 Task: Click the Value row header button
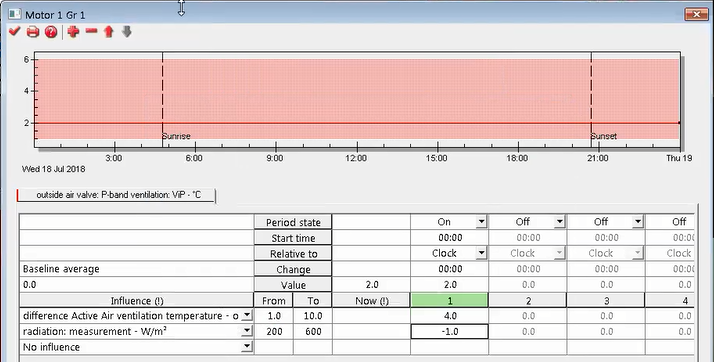click(x=293, y=285)
